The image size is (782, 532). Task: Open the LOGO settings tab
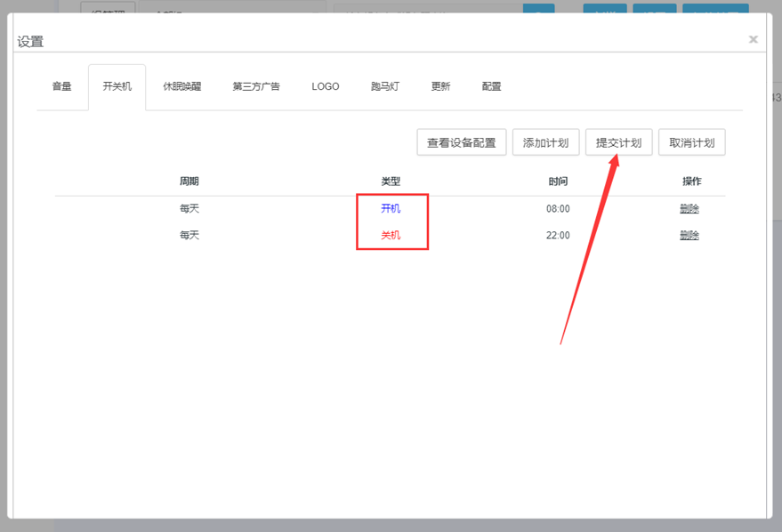(x=325, y=87)
